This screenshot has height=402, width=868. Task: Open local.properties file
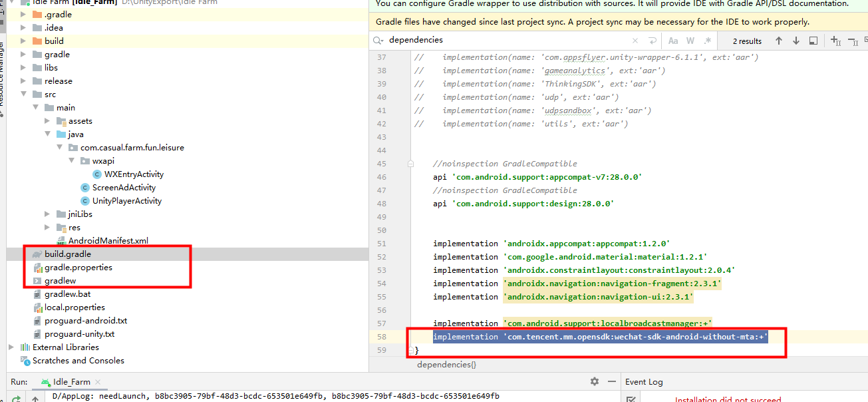(74, 307)
